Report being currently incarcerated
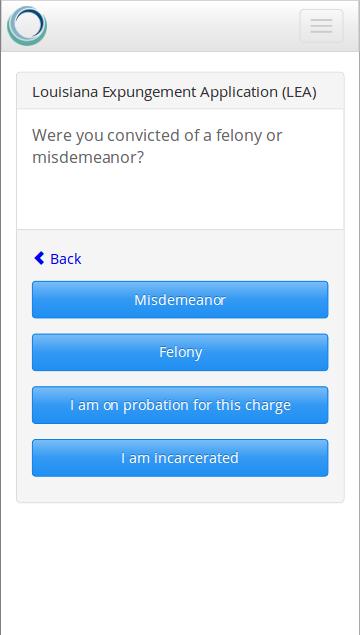360x635 pixels. tap(180, 458)
